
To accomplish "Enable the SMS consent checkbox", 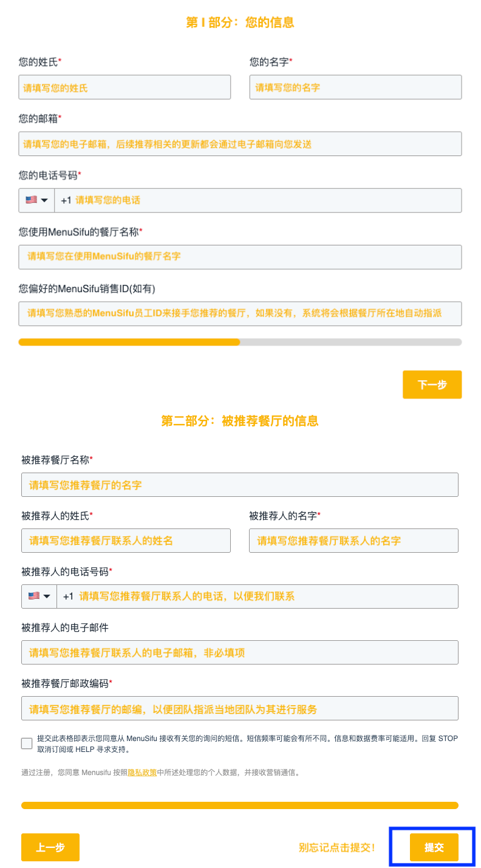I will [26, 743].
